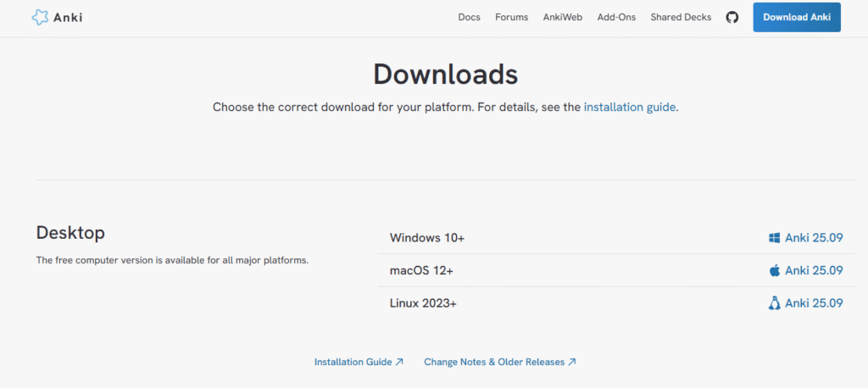Image resolution: width=868 pixels, height=388 pixels.
Task: Click the Linux penguin icon
Action: (774, 303)
